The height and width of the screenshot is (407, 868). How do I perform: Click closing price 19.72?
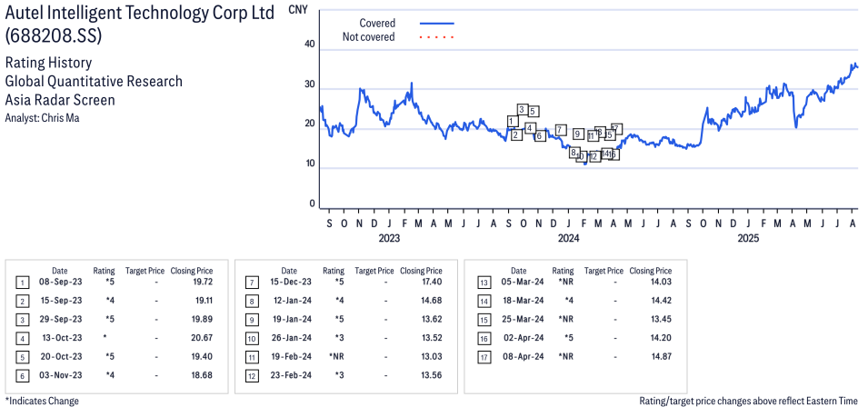[202, 282]
